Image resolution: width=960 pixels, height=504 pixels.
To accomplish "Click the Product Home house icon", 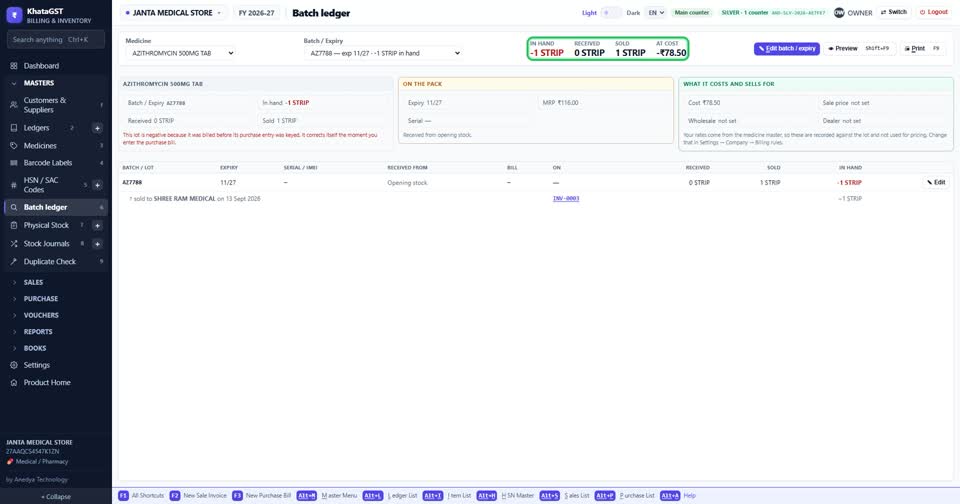I will (x=14, y=383).
